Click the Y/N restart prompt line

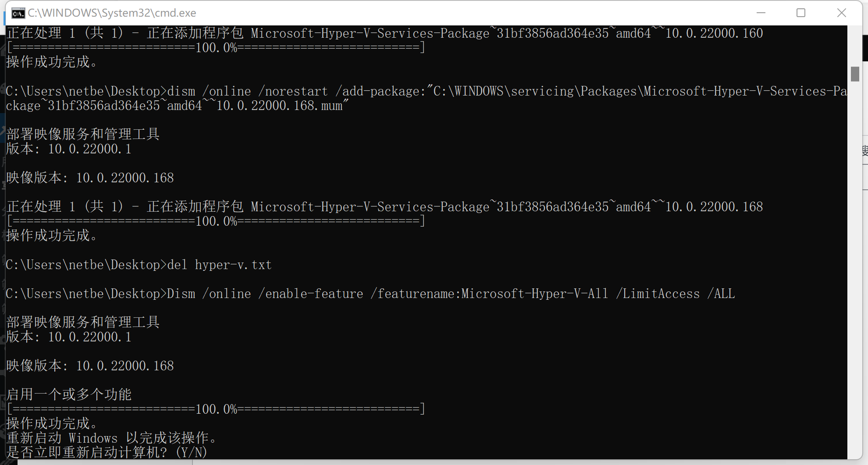[x=105, y=452]
